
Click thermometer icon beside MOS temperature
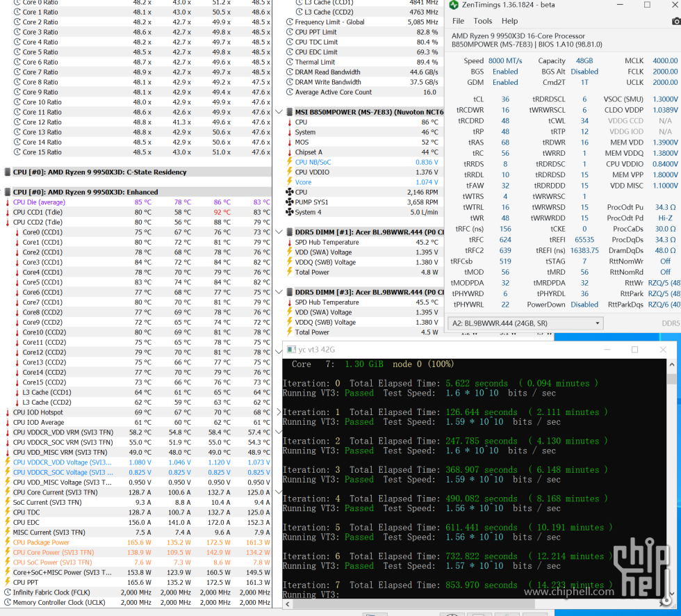[x=290, y=142]
